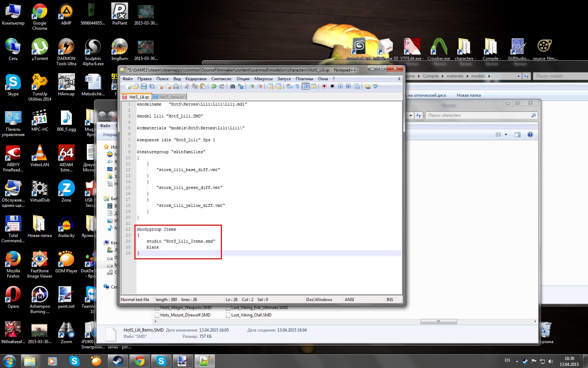The width and height of the screenshot is (588, 368).
Task: Focus the Поиск: models search field
Action: 560,76
